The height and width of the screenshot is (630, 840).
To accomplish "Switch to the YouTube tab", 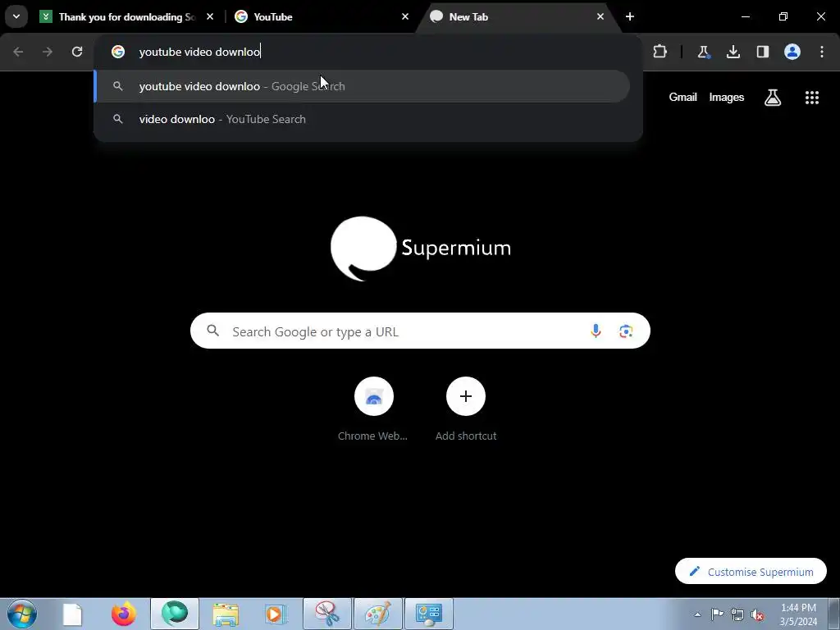I will (x=322, y=17).
